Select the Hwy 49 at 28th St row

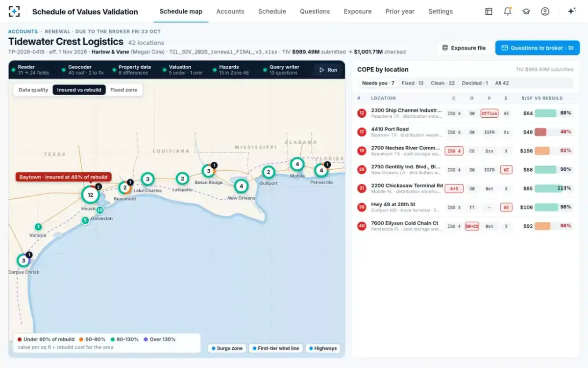(x=465, y=207)
